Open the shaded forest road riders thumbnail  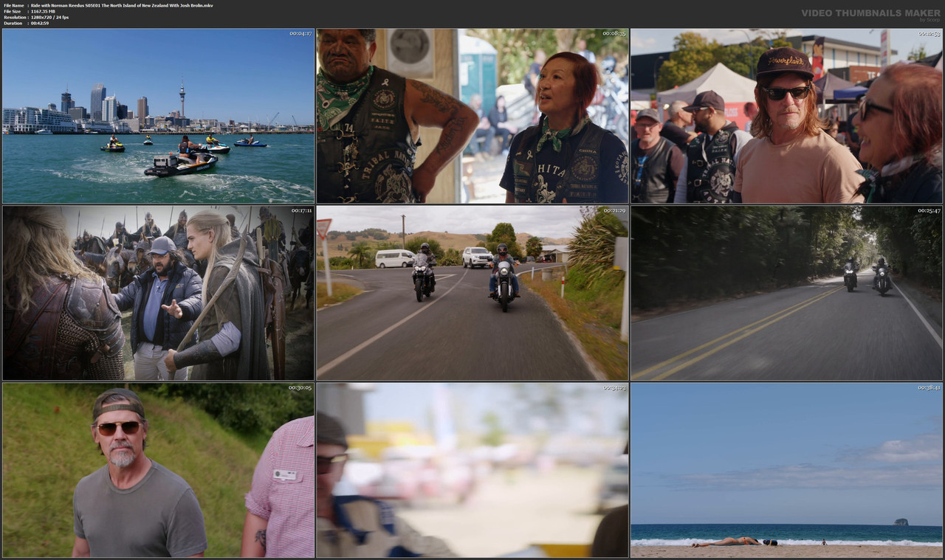pyautogui.click(x=786, y=293)
